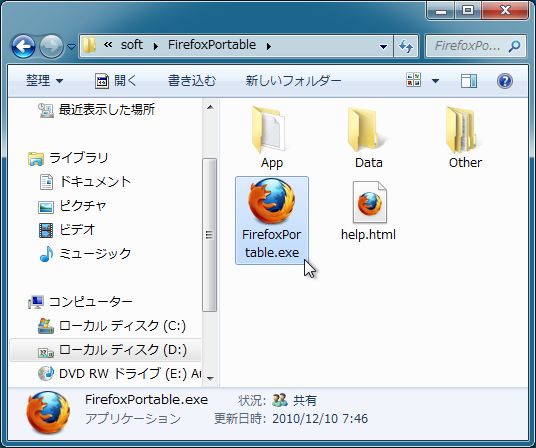Expand the hidden path chevron «

[x=108, y=44]
